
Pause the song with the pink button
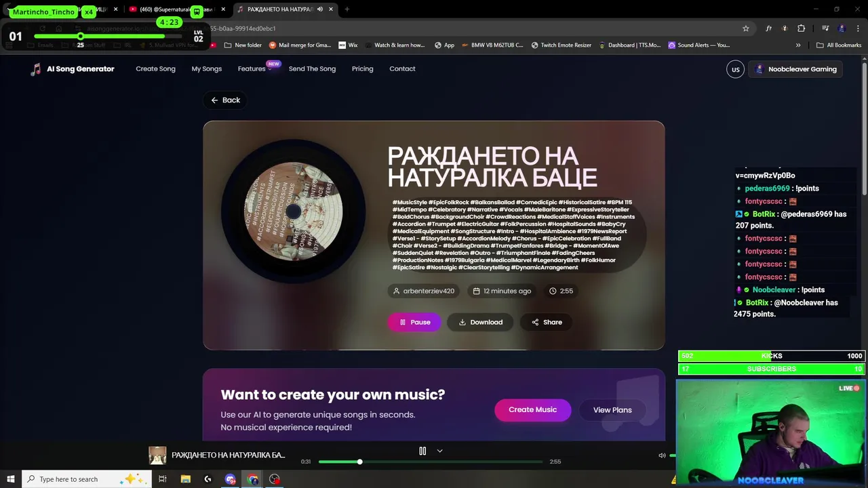tap(414, 322)
